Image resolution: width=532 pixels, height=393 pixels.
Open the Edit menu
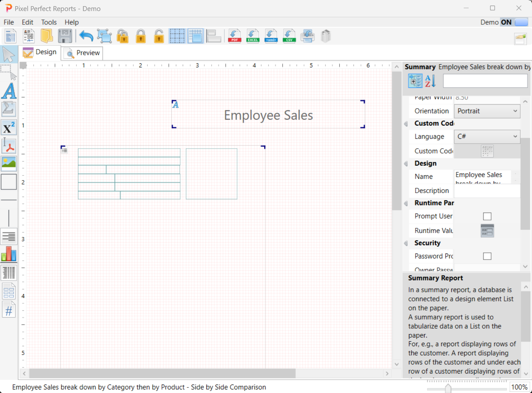[x=28, y=22]
